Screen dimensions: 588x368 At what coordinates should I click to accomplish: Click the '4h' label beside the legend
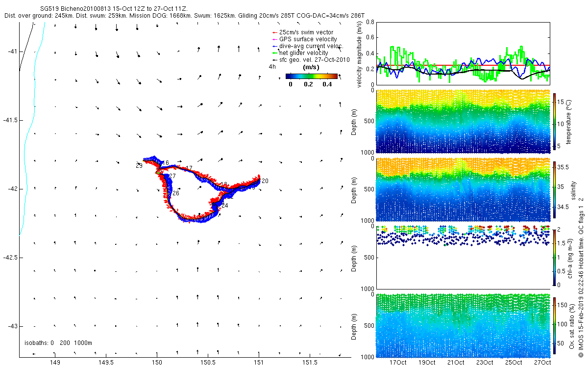272,66
